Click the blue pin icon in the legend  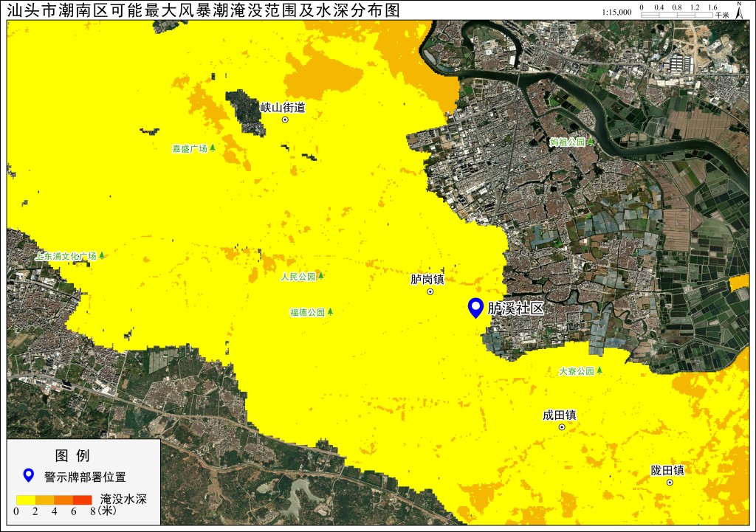pyautogui.click(x=29, y=476)
